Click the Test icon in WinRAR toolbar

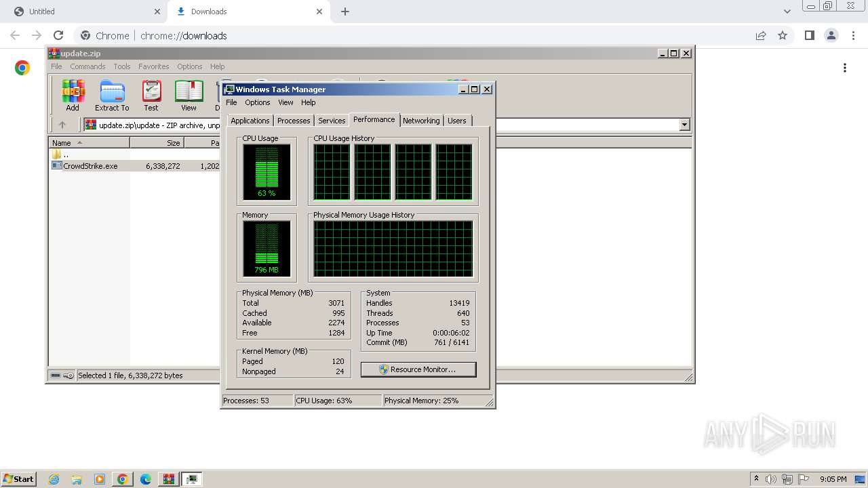(x=151, y=96)
